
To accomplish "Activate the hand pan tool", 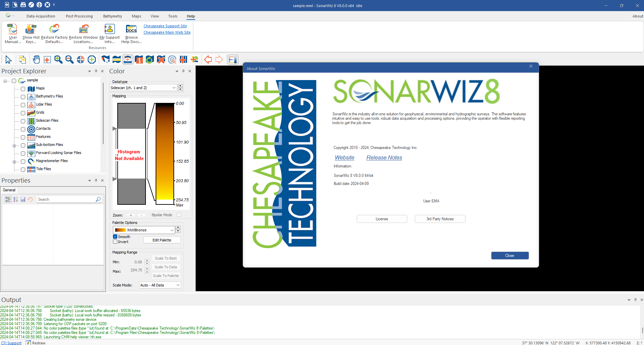I will click(36, 60).
